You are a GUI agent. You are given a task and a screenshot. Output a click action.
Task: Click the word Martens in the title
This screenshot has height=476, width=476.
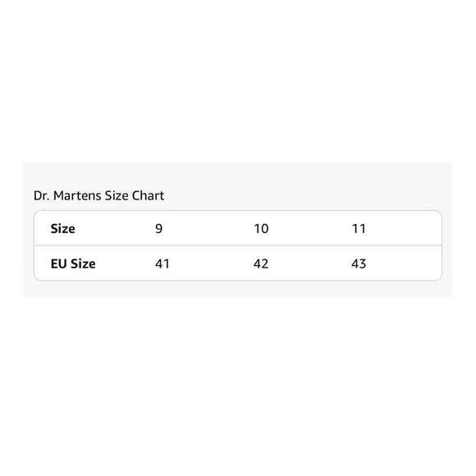77,195
